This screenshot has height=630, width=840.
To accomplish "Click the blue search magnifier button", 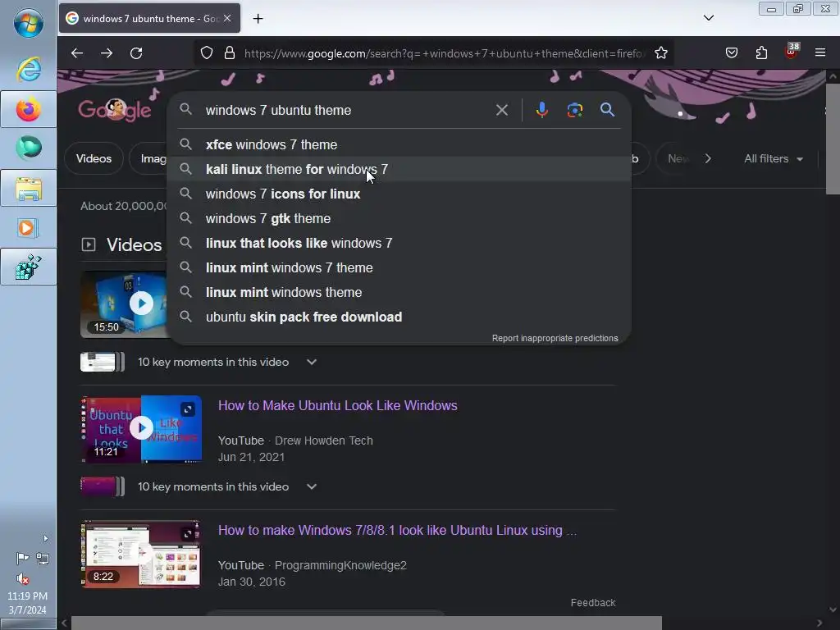I will click(x=608, y=110).
